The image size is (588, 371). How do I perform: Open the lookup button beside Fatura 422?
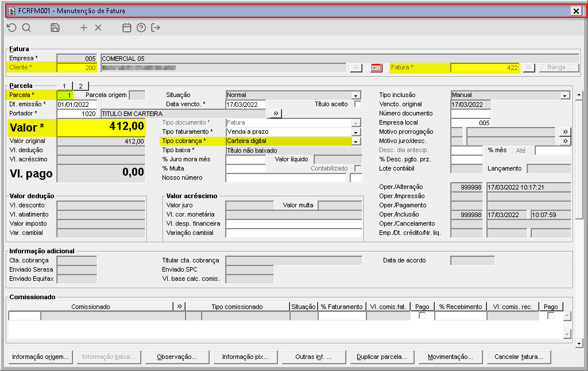(529, 68)
